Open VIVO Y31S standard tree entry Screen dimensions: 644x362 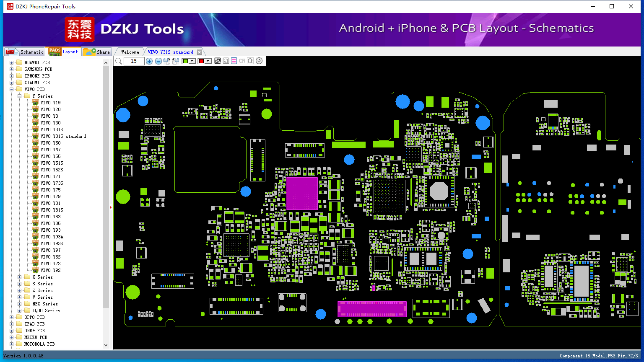[x=63, y=136]
